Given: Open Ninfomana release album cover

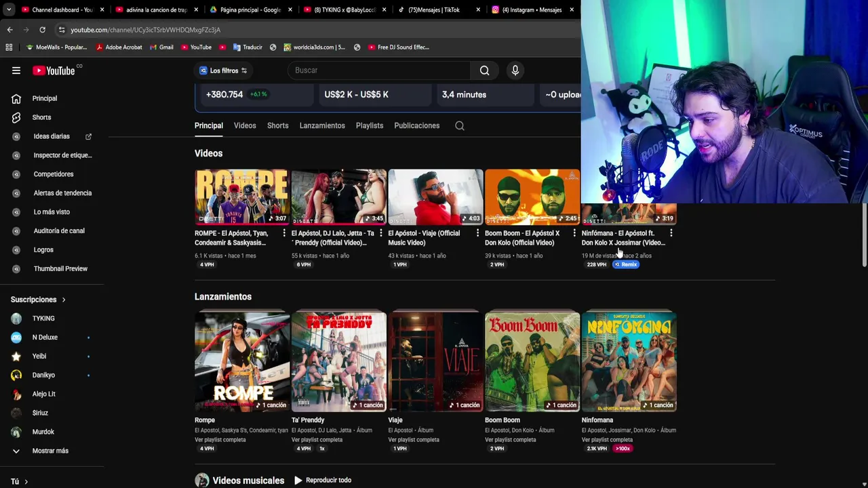Looking at the screenshot, I should pyautogui.click(x=629, y=361).
